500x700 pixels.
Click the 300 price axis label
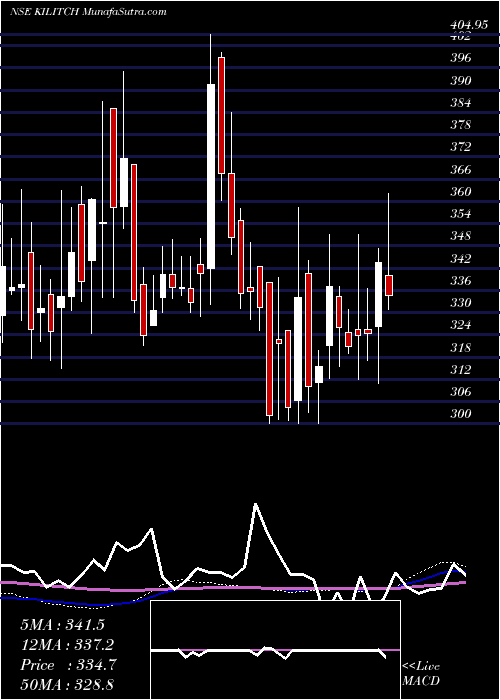pos(461,414)
